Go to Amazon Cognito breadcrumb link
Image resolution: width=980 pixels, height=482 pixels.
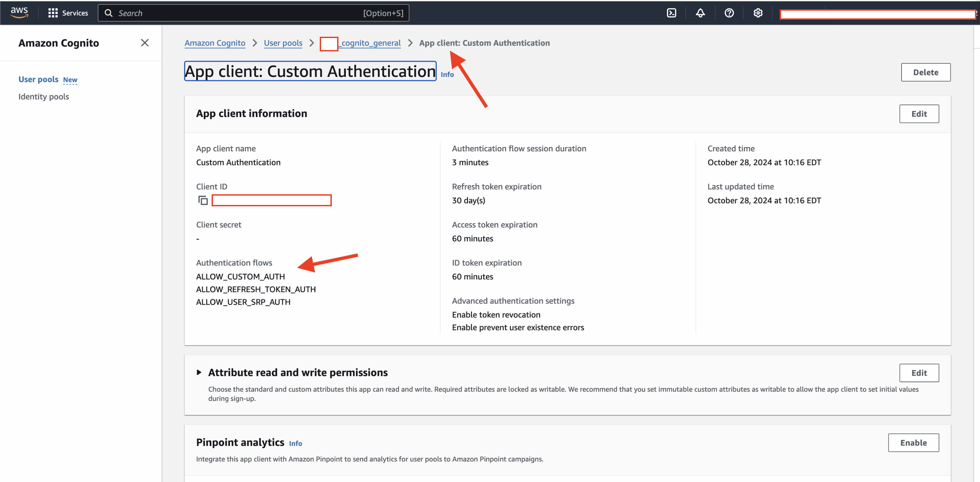pyautogui.click(x=215, y=43)
